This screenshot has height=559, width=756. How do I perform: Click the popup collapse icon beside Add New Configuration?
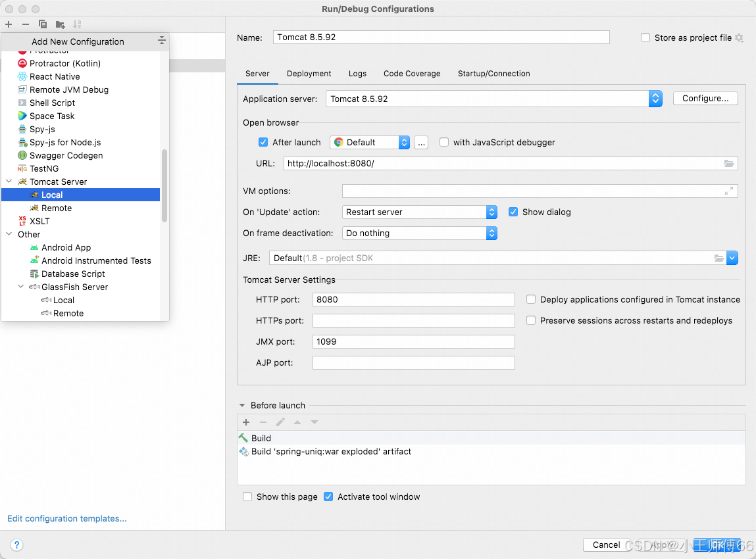161,41
